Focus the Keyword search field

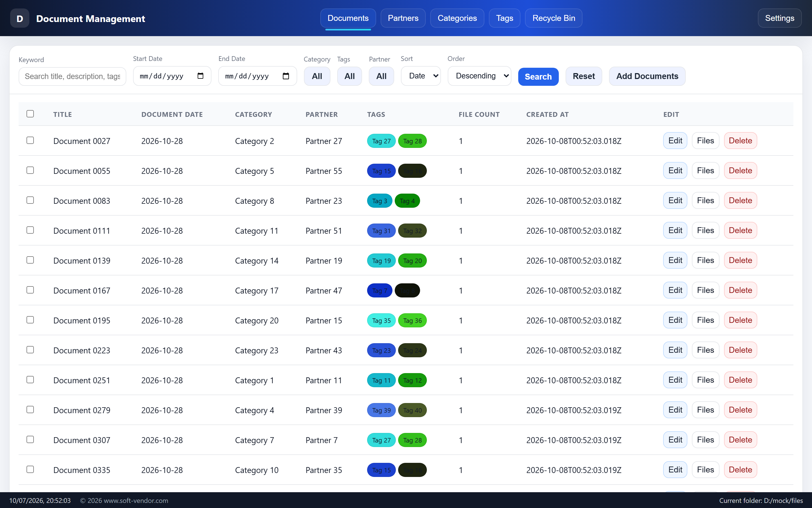point(72,76)
